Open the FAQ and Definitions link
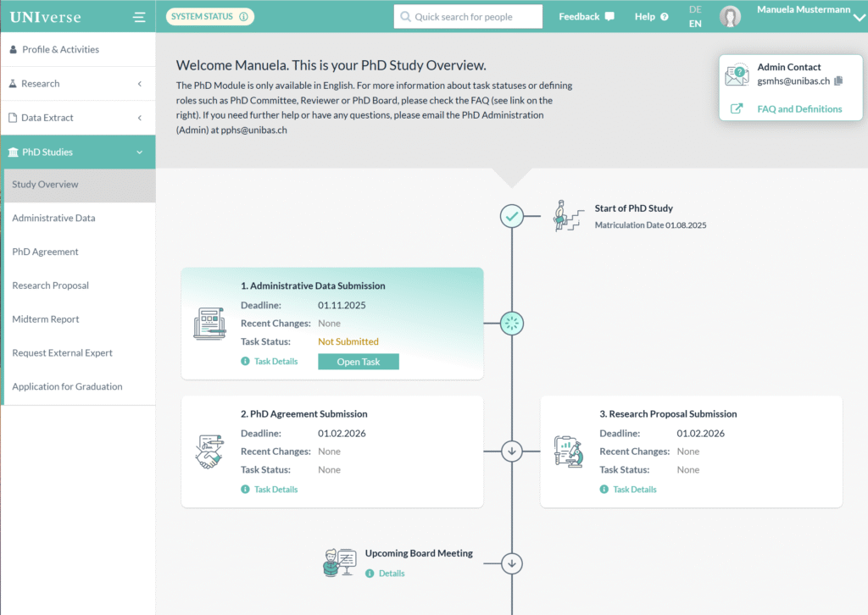 (x=799, y=108)
